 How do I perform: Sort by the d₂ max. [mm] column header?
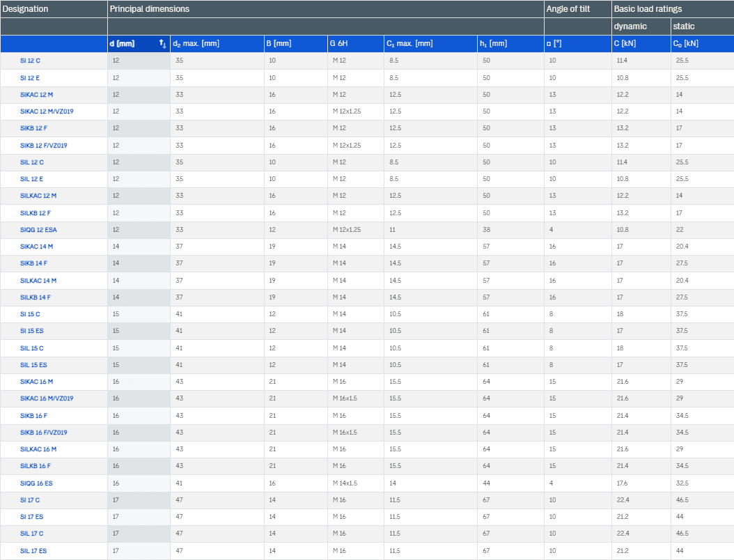pyautogui.click(x=196, y=44)
